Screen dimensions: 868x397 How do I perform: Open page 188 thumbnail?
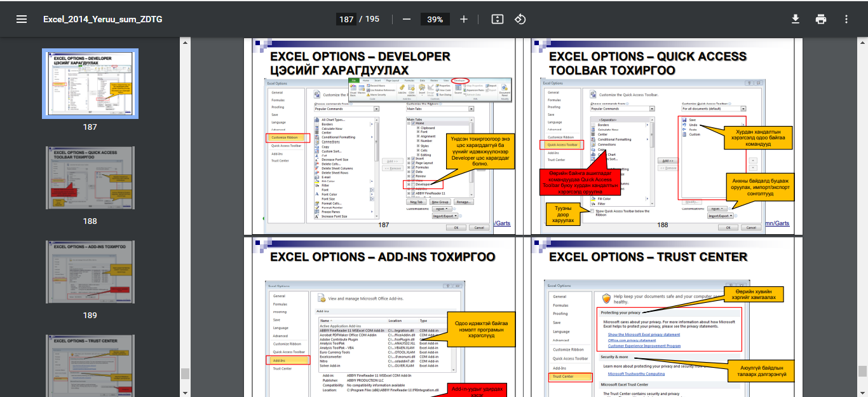tap(90, 178)
